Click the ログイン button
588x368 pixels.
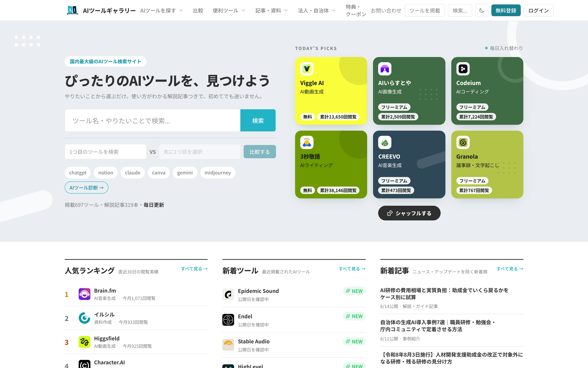[x=538, y=10]
